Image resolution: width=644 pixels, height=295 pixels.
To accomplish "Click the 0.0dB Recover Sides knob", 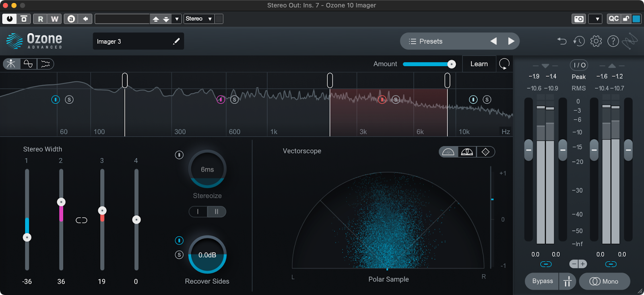I will pyautogui.click(x=207, y=255).
